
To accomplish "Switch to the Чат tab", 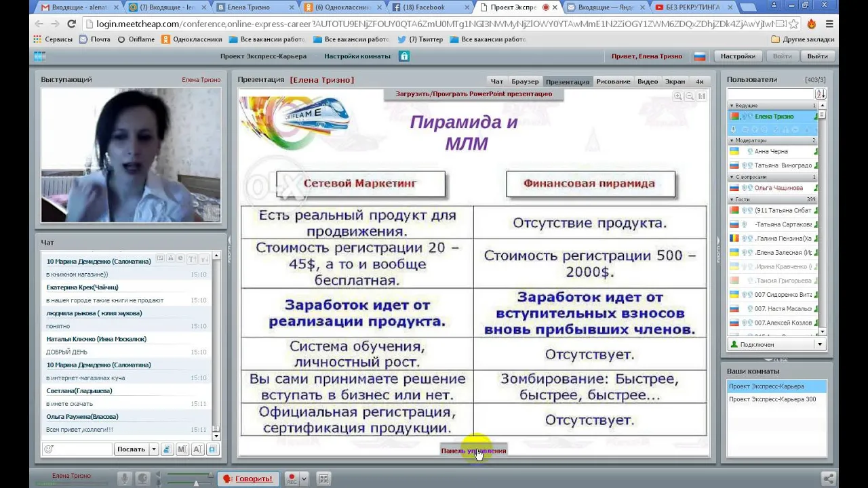I will tap(497, 81).
